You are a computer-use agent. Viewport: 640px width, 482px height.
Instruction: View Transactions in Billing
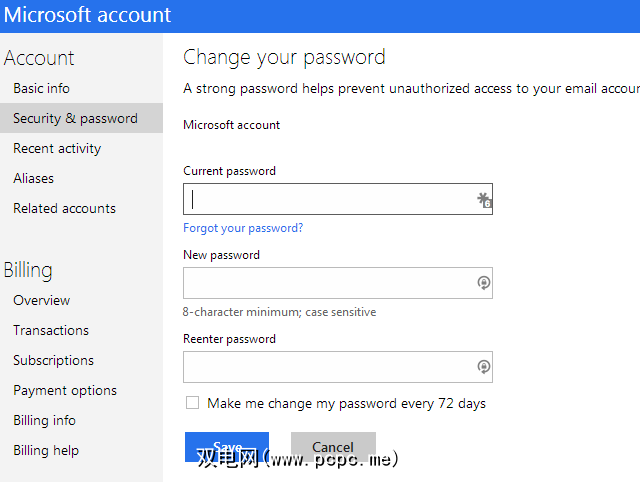[51, 330]
